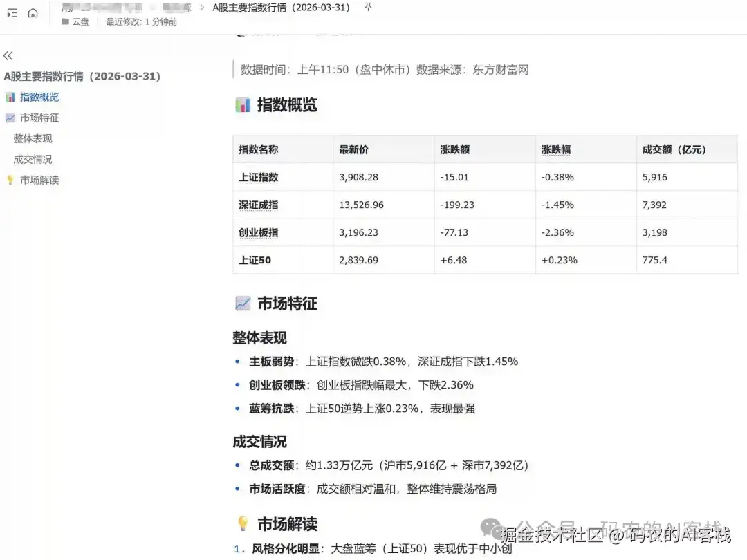
Task: Toggle the sidebar list icon in header
Action: (x=12, y=13)
